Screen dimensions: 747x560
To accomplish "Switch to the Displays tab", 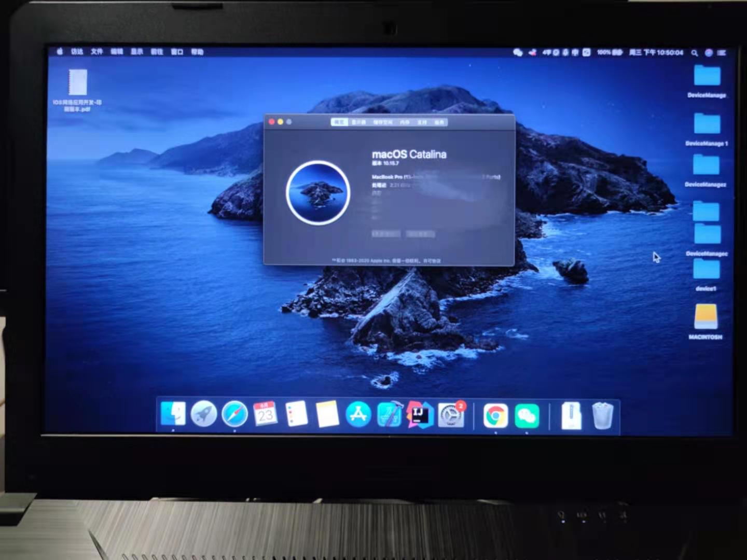I will coord(358,122).
